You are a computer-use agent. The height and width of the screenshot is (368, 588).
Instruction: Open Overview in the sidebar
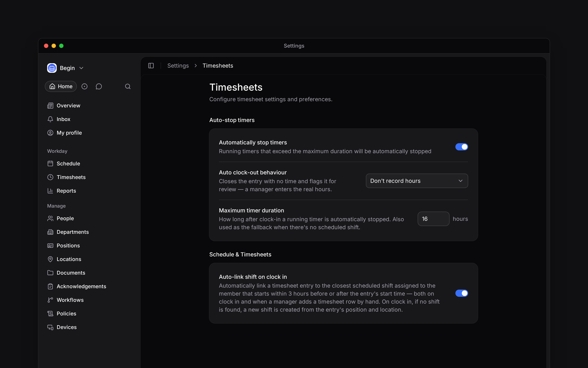89,106
